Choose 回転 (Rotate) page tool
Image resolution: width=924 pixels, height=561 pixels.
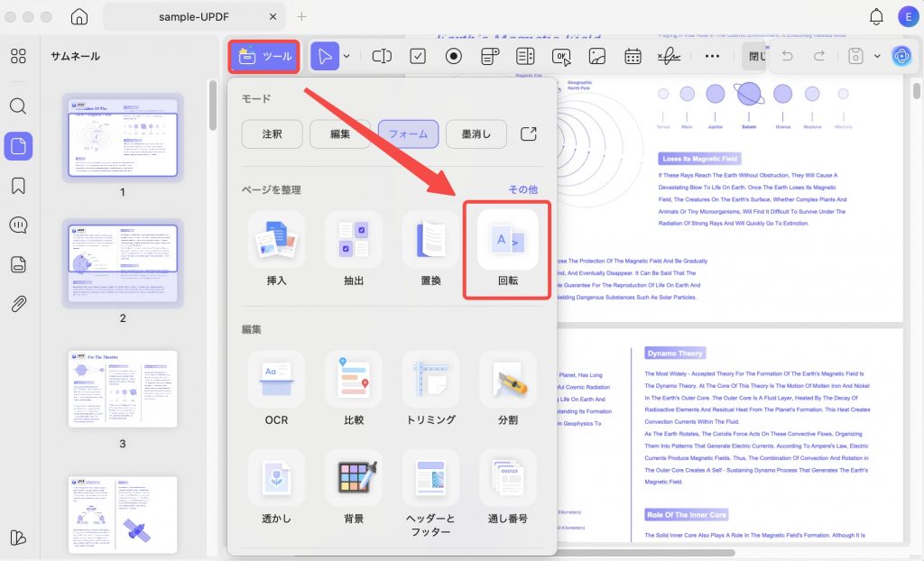[x=507, y=250]
